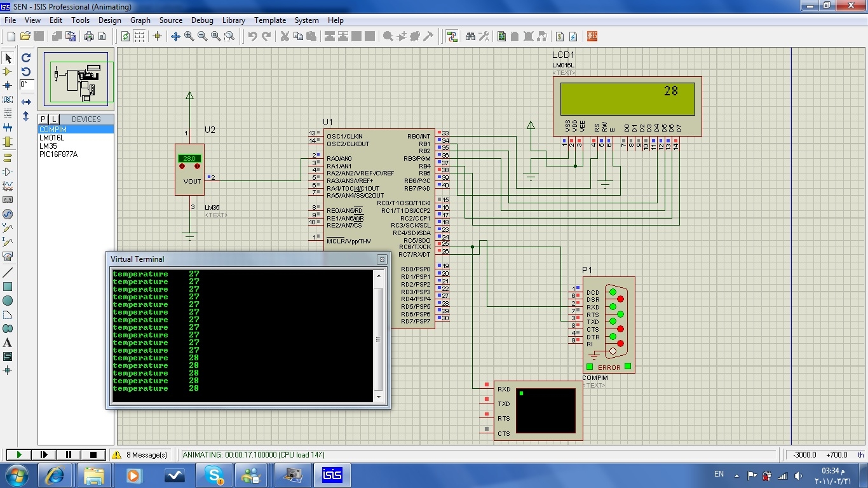868x488 pixels.
Task: Click the Zoom In magnifier icon
Action: 189,37
